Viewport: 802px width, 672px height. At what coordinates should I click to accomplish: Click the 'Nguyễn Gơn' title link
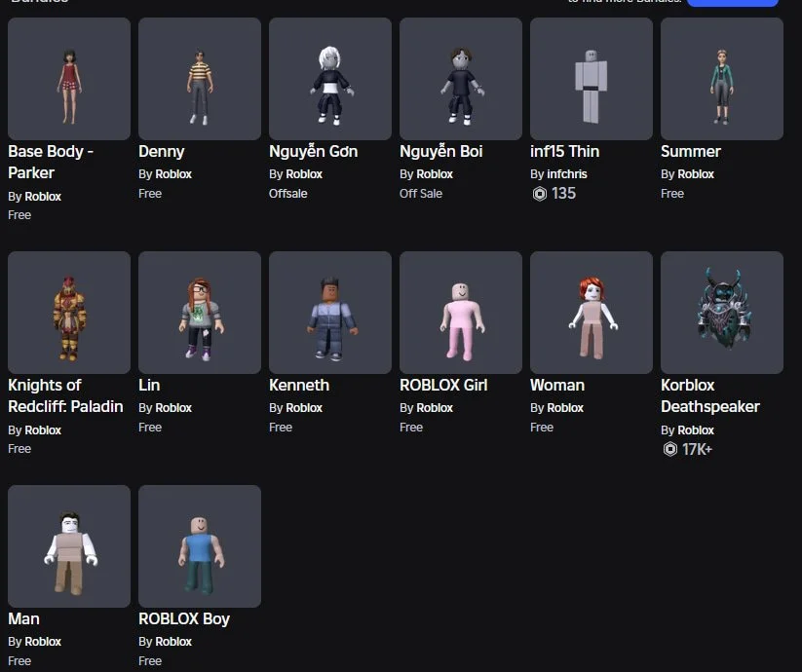(x=313, y=151)
